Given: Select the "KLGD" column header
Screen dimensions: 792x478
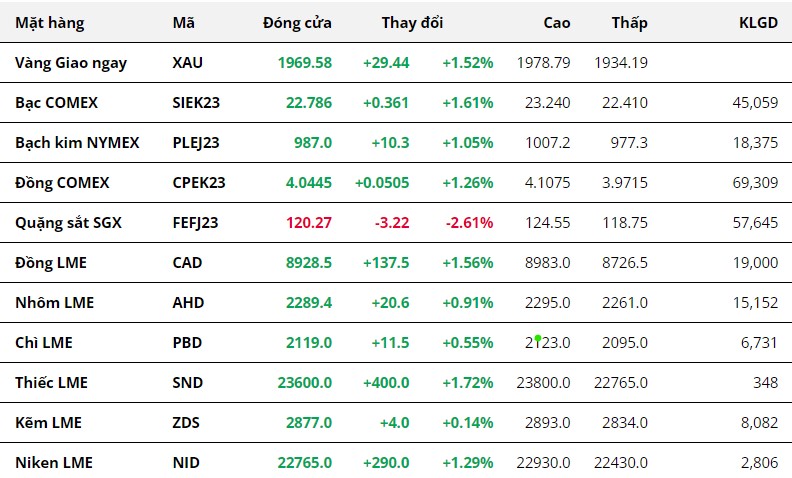Looking at the screenshot, I should click(x=756, y=23).
